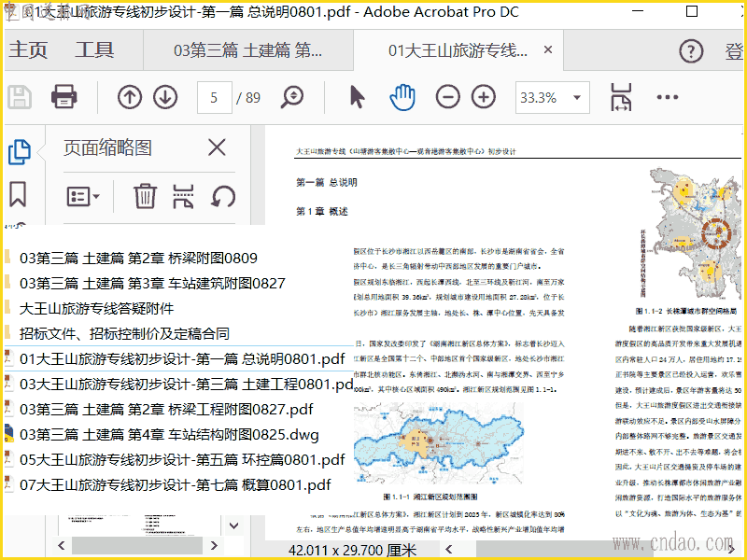This screenshot has height=560, width=747.
Task: Open the find text magnifier tool
Action: point(292,97)
